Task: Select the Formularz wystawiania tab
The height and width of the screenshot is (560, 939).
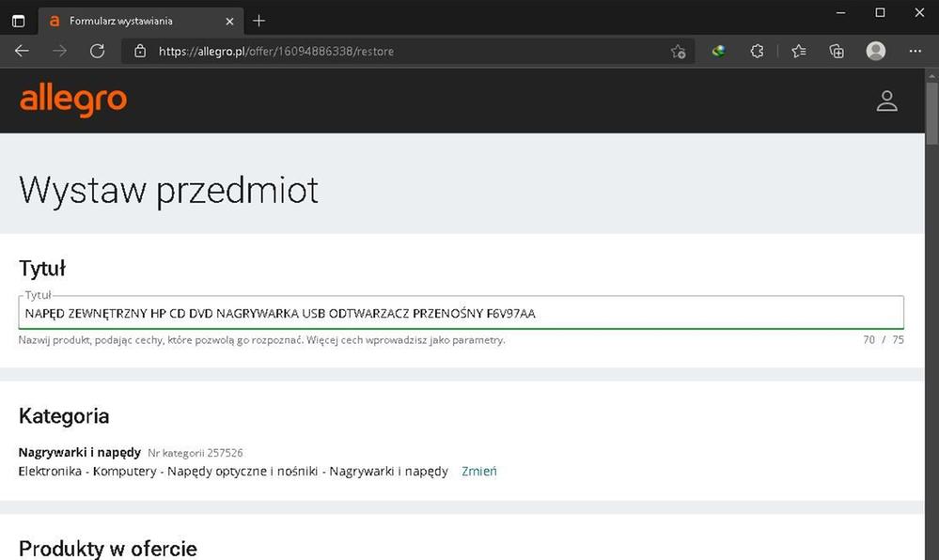Action: [141, 21]
